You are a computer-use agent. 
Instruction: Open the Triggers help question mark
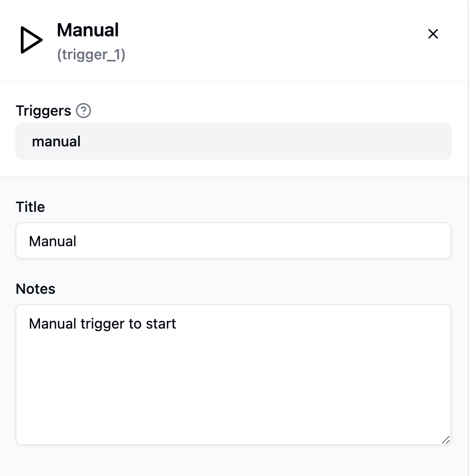tap(83, 111)
